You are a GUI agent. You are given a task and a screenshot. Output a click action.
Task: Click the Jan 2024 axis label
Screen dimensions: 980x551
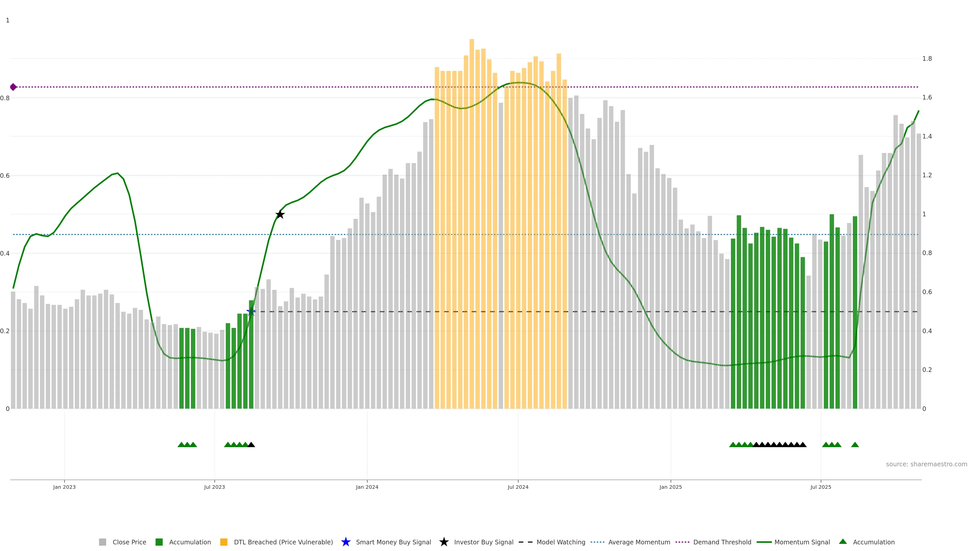pyautogui.click(x=367, y=487)
